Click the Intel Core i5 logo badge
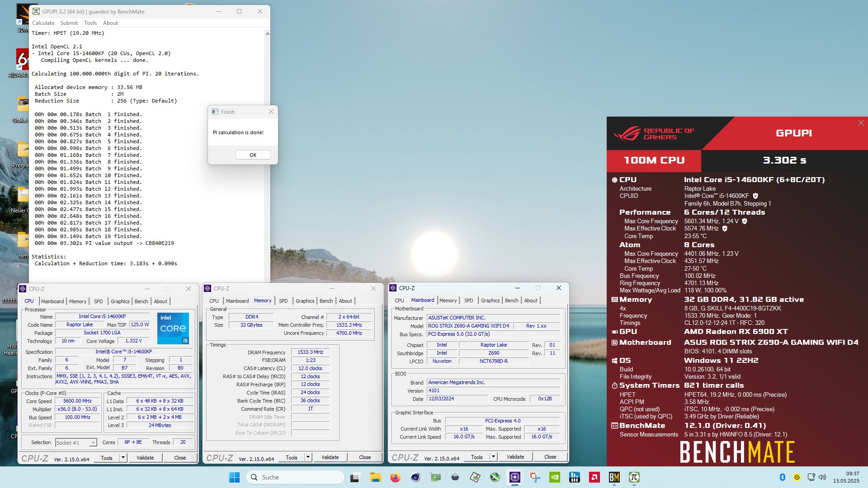868x488 pixels. [173, 328]
